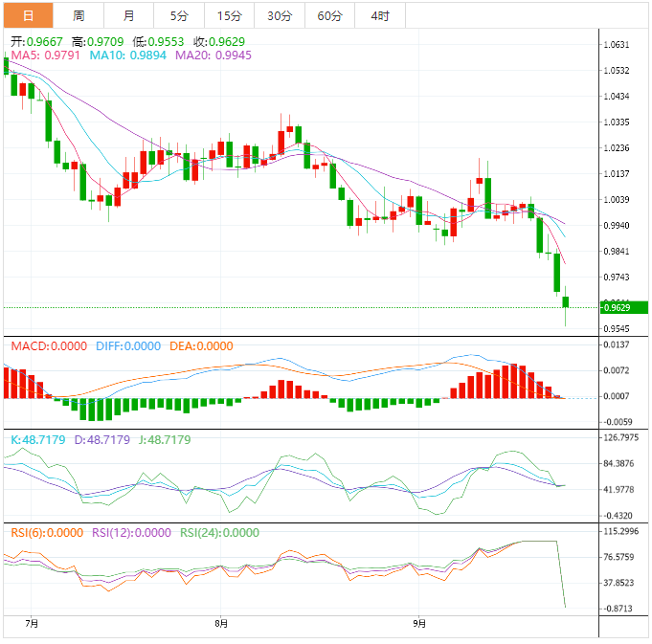Switch to the 5分 timeframe tab
652x644 pixels.
click(179, 15)
